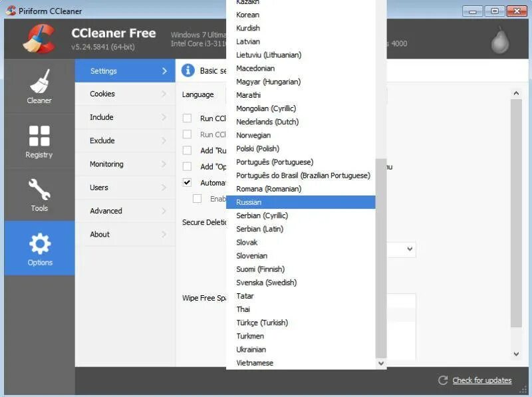This screenshot has height=397, width=532.
Task: Pick Polski (Polish) from the list
Action: pyautogui.click(x=301, y=148)
